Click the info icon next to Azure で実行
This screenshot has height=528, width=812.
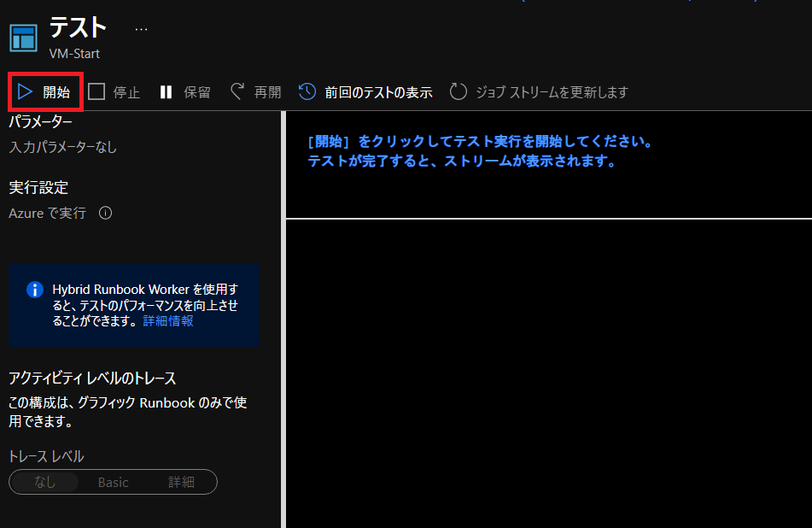(105, 213)
